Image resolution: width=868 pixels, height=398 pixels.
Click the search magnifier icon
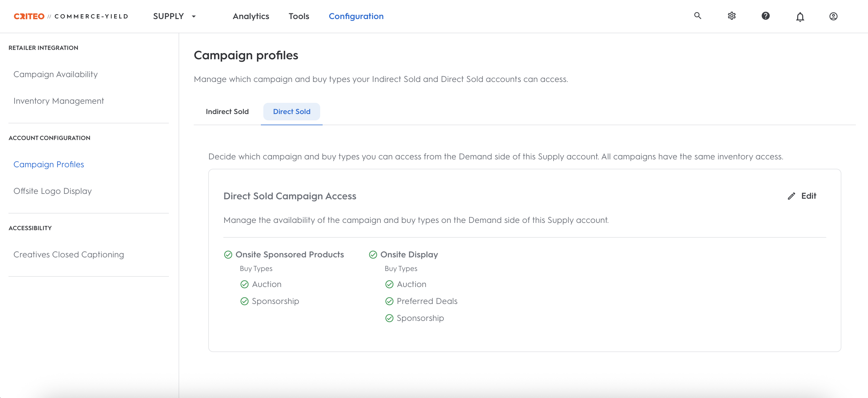point(698,16)
